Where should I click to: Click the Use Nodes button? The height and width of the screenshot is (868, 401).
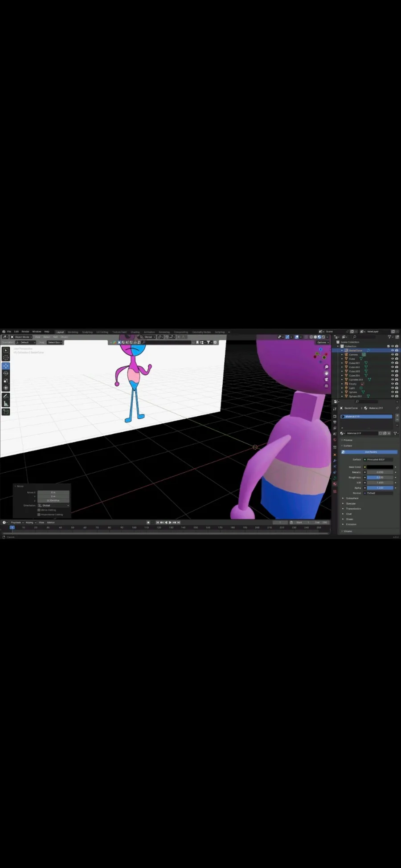point(369,452)
